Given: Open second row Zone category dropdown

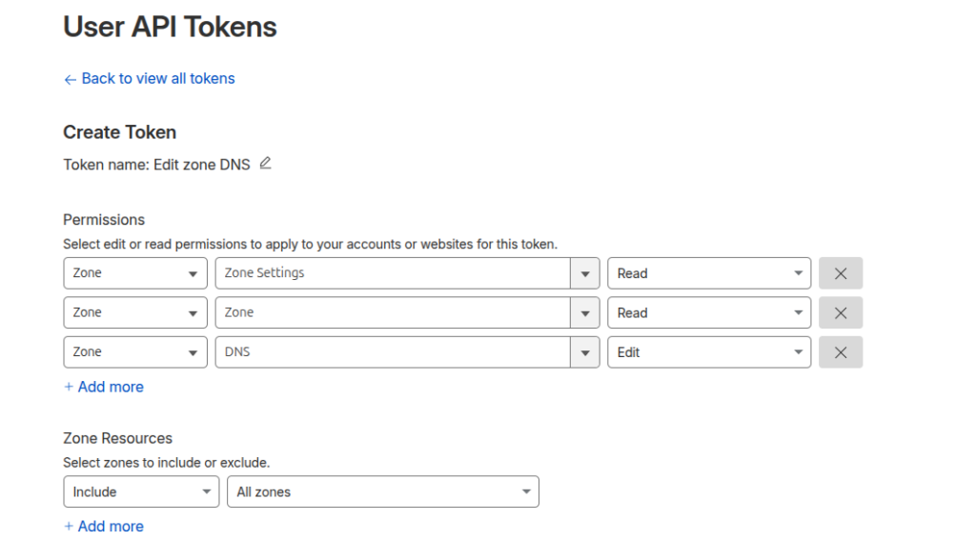Looking at the screenshot, I should 134,312.
